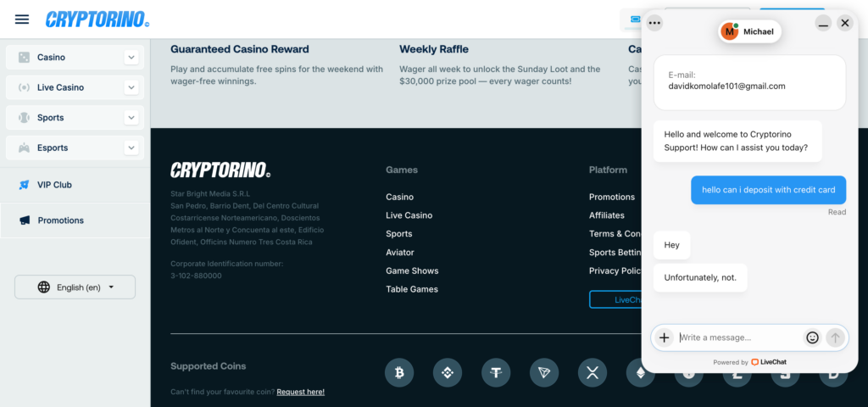The image size is (868, 407).
Task: Open the Aviator footer link
Action: 400,252
